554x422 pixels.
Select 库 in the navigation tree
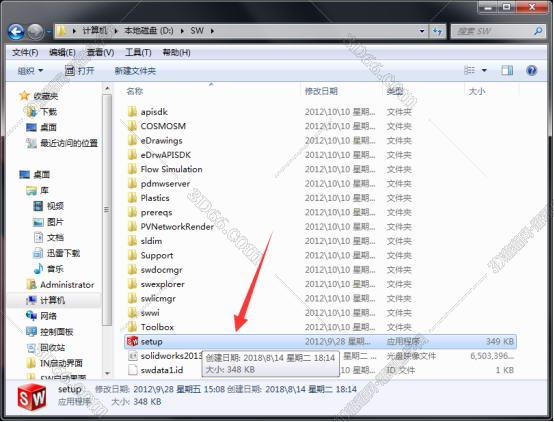44,191
